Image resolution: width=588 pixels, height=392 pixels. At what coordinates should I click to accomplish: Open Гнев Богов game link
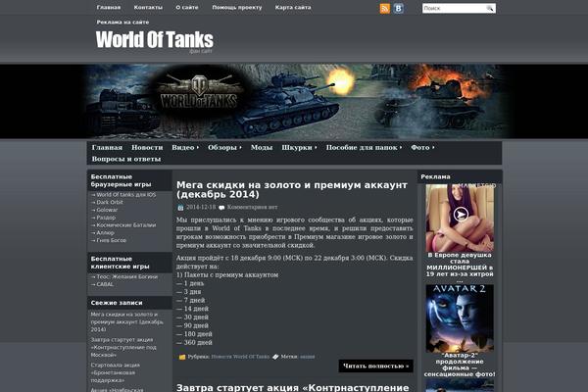112,240
